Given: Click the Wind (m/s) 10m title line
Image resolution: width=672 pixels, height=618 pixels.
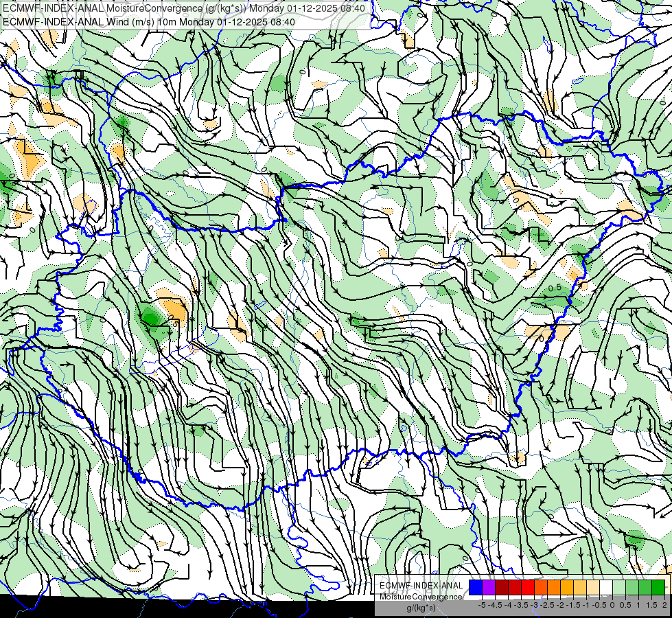Looking at the screenshot, I should [x=149, y=22].
